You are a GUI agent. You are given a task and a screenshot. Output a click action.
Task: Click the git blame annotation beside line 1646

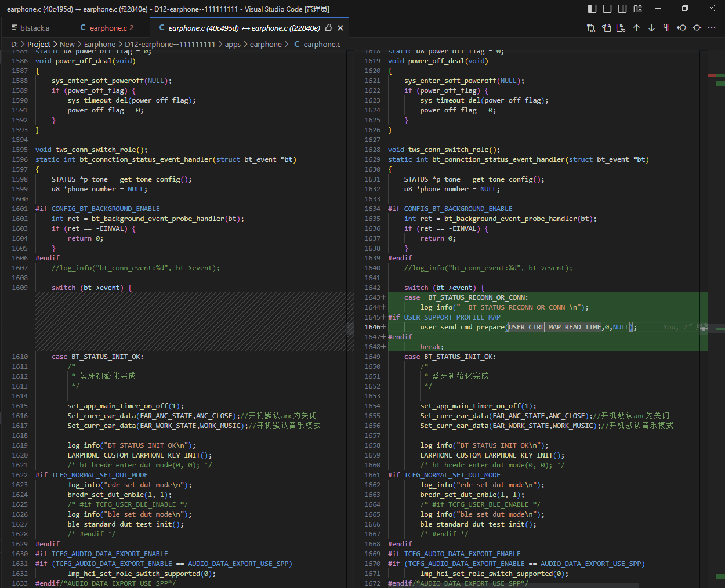686,327
